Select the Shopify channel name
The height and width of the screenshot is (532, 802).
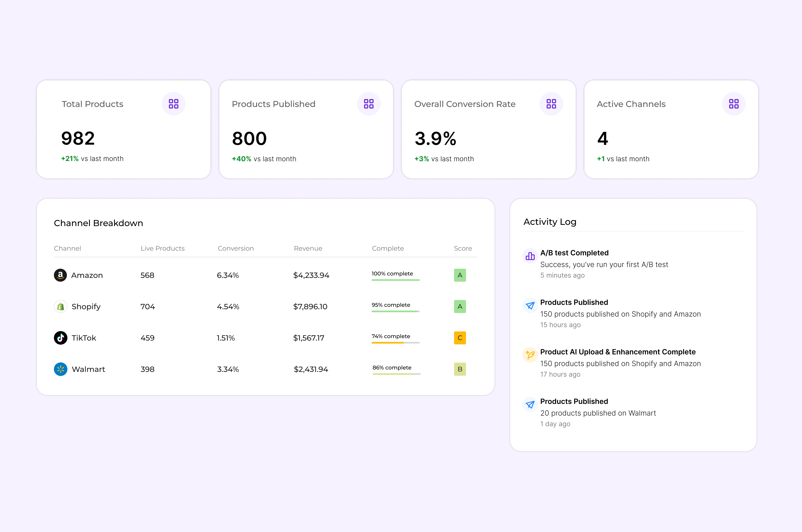coord(86,307)
